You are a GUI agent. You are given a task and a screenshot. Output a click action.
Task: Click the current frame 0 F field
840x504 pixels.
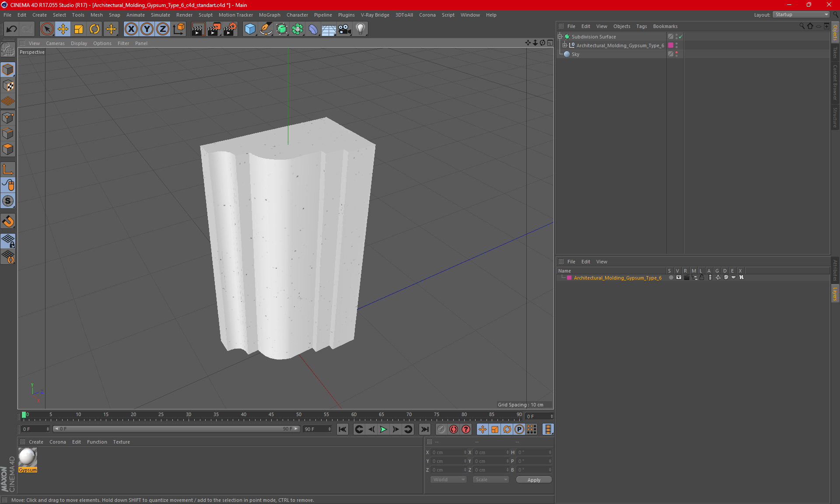(x=35, y=429)
